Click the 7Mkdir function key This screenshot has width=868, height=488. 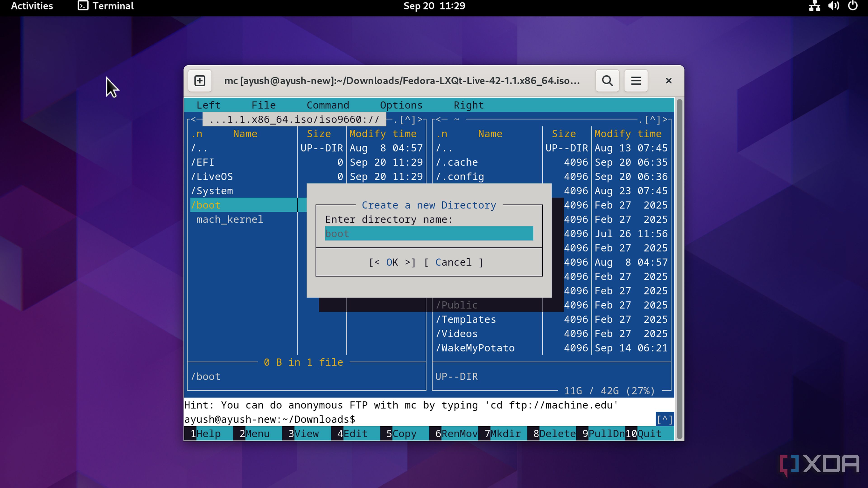pyautogui.click(x=502, y=434)
